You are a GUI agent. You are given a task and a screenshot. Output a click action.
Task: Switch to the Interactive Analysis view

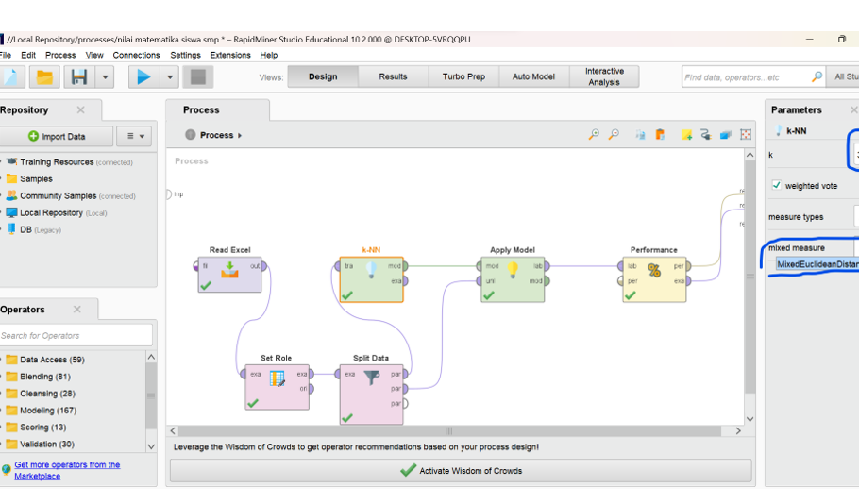coord(604,76)
